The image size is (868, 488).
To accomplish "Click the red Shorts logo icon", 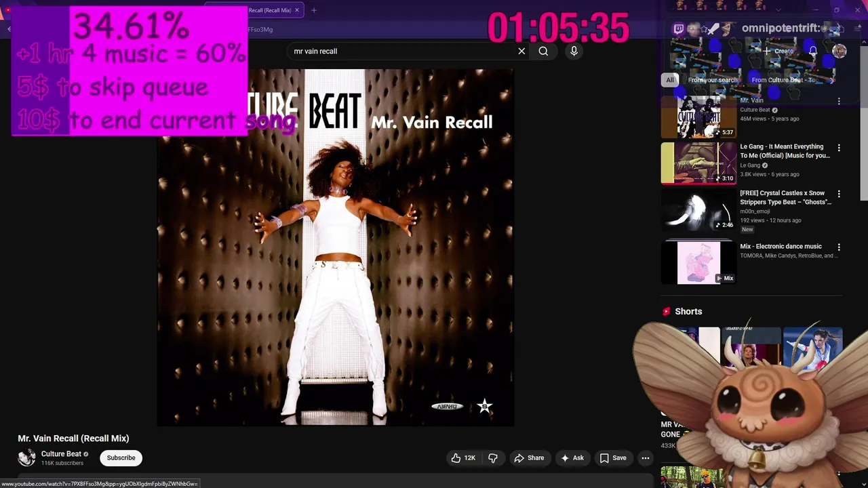I will point(666,311).
